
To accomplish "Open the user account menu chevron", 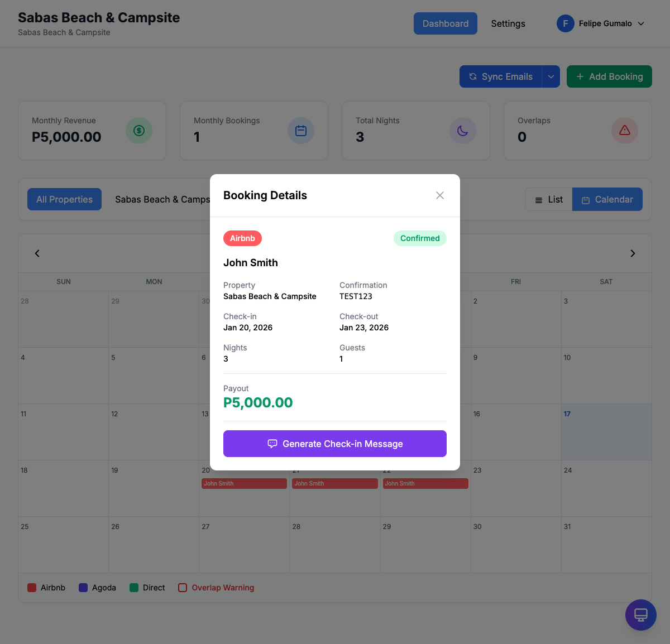I will [641, 23].
